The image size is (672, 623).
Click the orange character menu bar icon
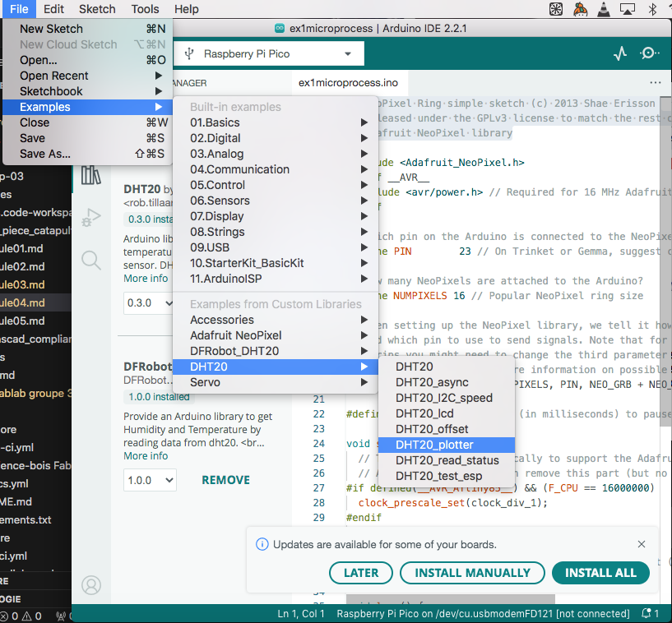(580, 9)
